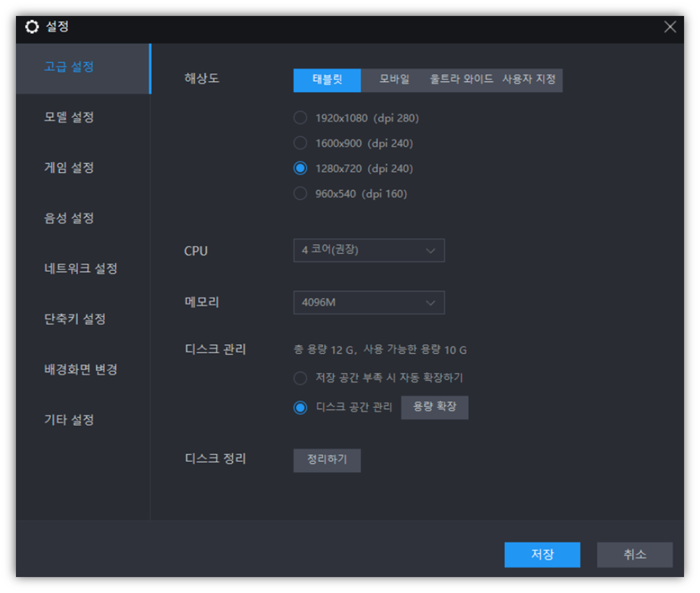Click the 용량 확장 button

click(x=435, y=407)
